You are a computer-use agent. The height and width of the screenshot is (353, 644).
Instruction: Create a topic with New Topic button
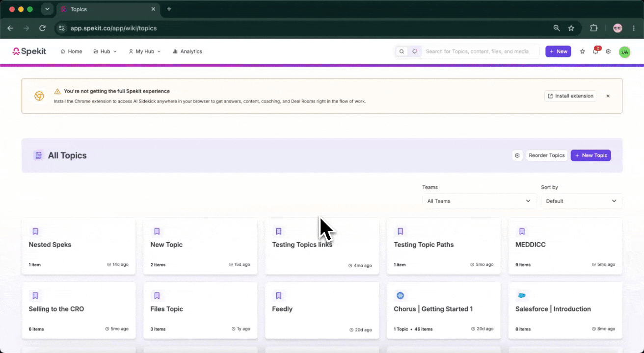tap(591, 155)
